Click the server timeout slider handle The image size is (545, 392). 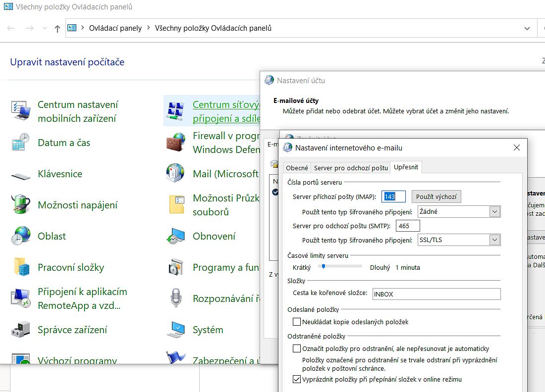coord(323,266)
